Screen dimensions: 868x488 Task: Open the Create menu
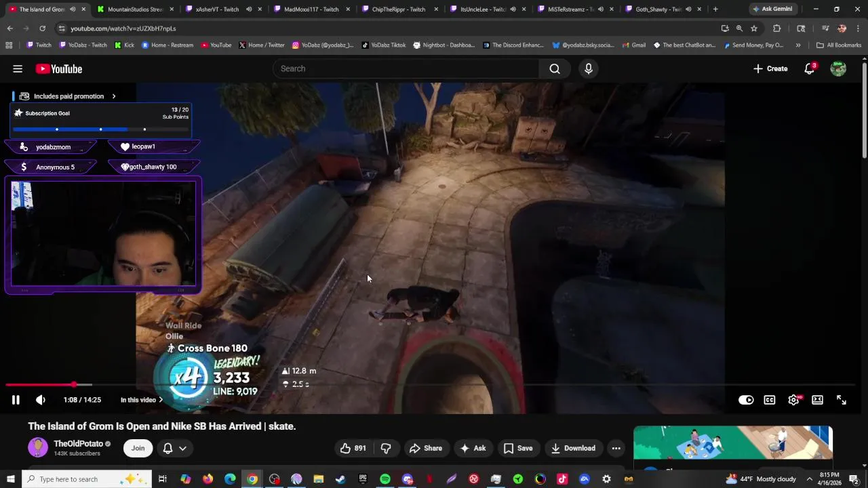tap(770, 68)
